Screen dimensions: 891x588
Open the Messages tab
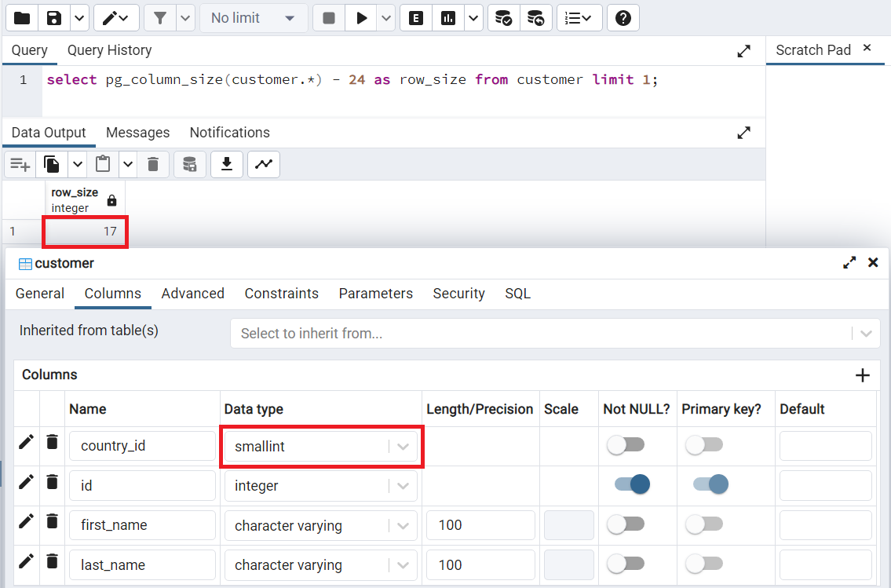click(138, 133)
